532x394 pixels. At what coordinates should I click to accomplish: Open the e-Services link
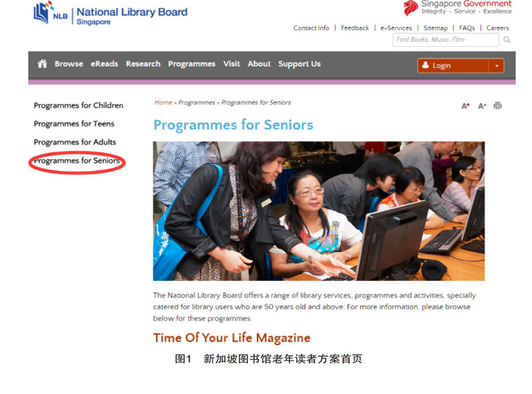click(396, 28)
